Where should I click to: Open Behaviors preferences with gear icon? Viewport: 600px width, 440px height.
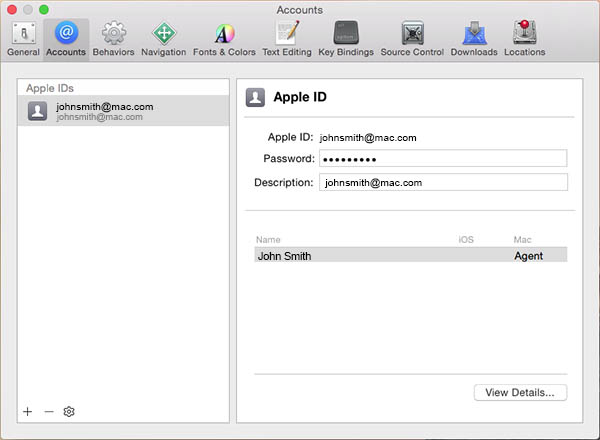[x=113, y=39]
